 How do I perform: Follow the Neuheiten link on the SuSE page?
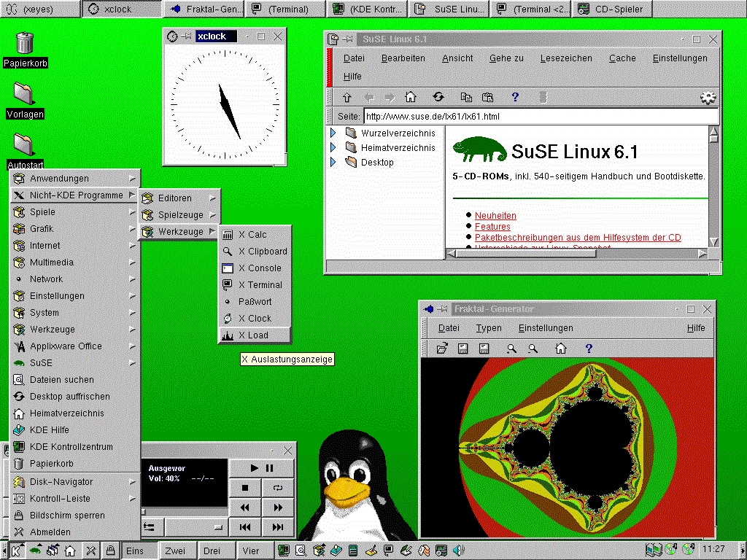tap(498, 215)
